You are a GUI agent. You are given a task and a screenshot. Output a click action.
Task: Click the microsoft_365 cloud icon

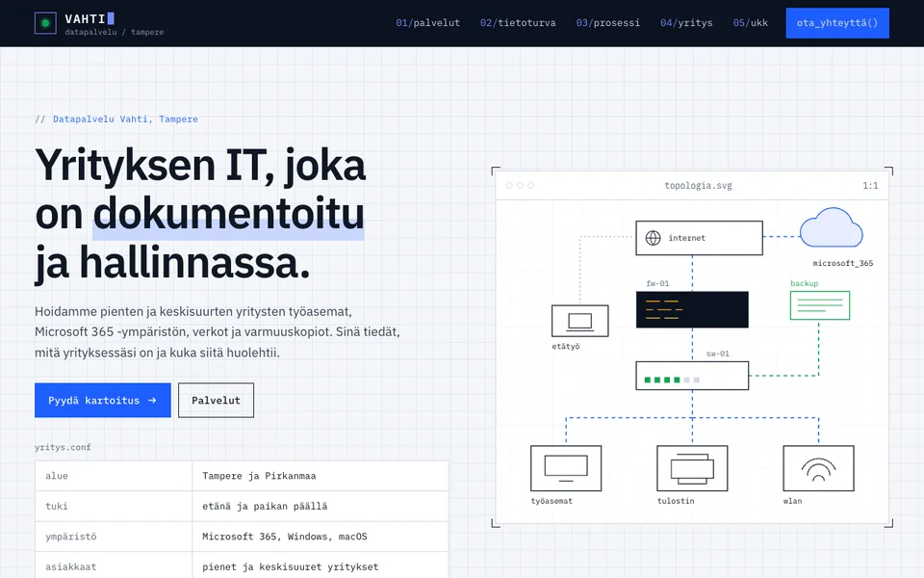point(831,227)
